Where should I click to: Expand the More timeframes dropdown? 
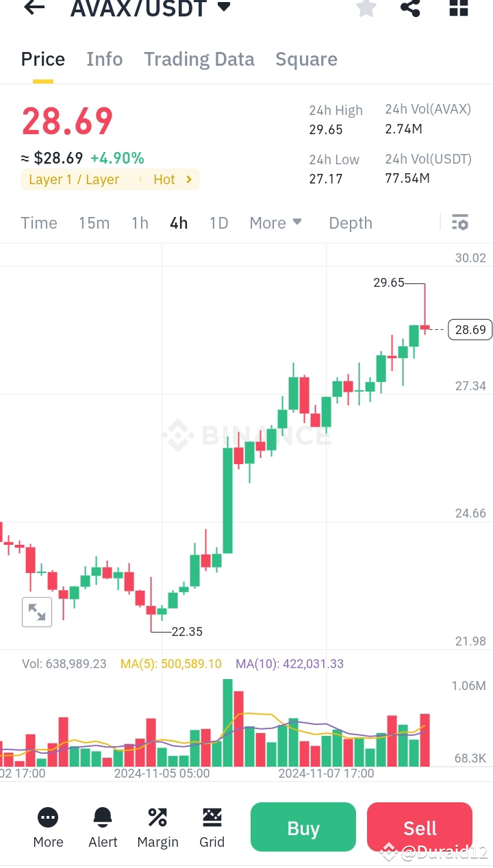(275, 222)
